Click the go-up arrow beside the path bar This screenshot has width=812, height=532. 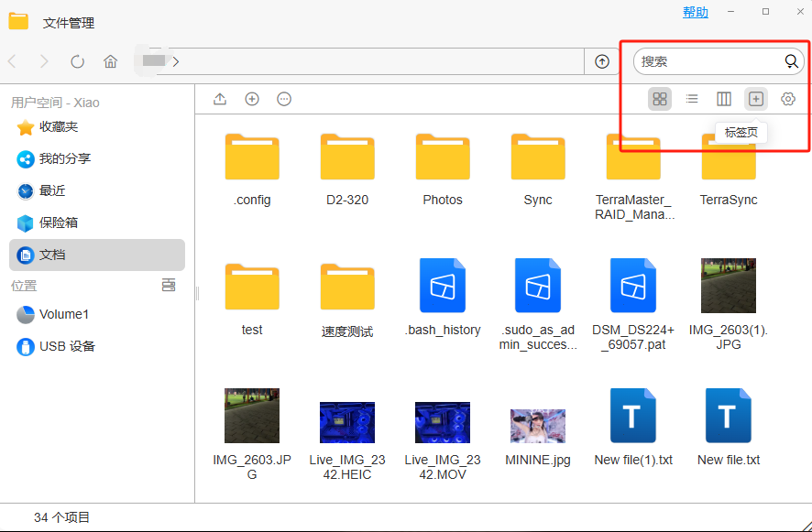[602, 61]
